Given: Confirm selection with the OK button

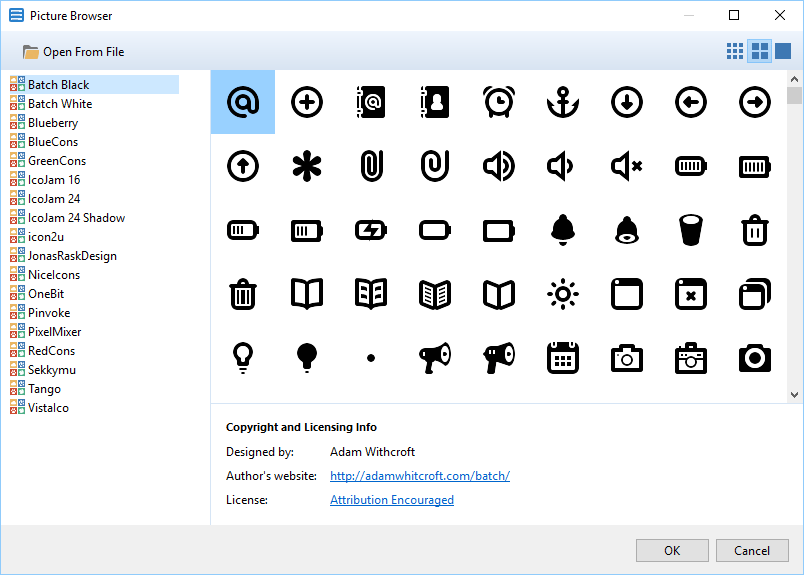Looking at the screenshot, I should coord(672,551).
